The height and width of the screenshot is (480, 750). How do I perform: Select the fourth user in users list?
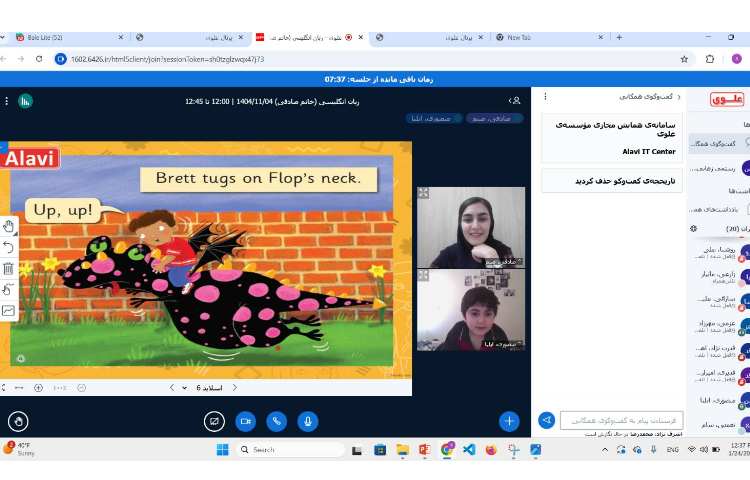[720, 326]
